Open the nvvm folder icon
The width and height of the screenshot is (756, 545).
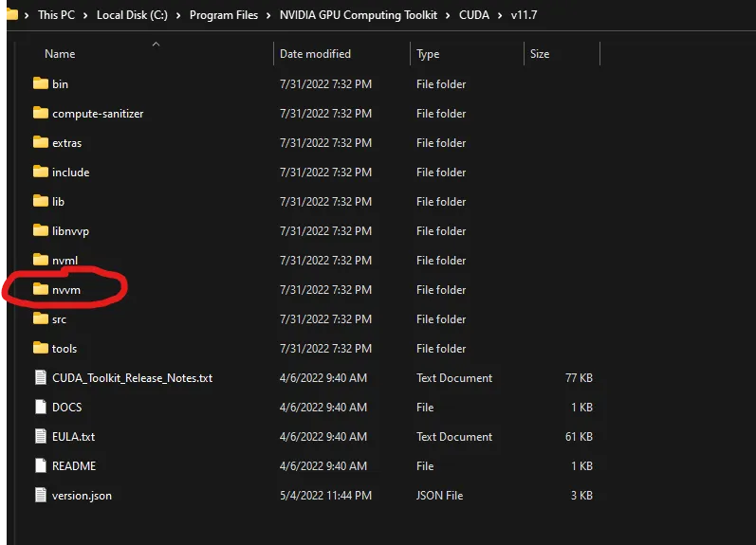click(x=41, y=290)
